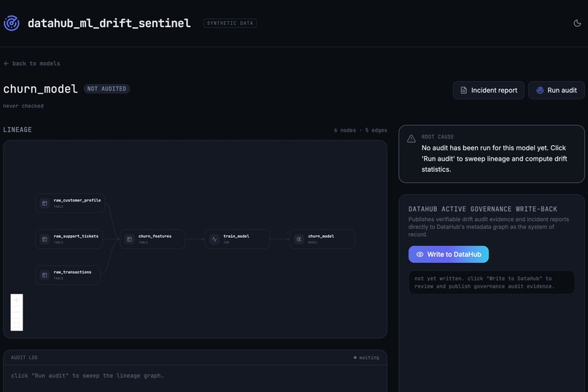Go back to models
The image size is (588, 392).
click(x=32, y=64)
